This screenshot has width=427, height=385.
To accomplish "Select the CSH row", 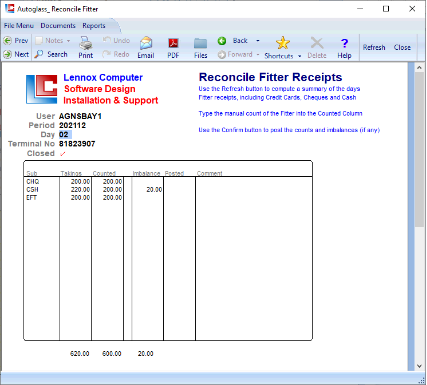I will [168, 190].
